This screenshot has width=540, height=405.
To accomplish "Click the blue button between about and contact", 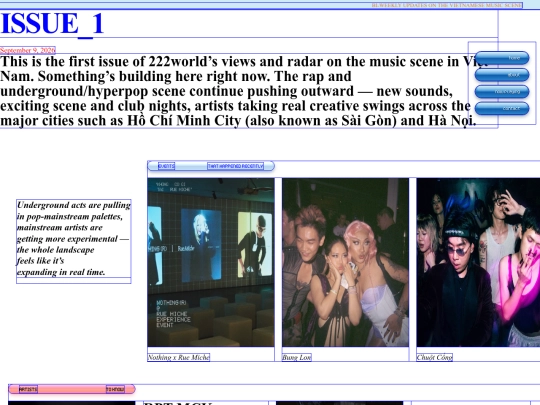I will pos(502,92).
